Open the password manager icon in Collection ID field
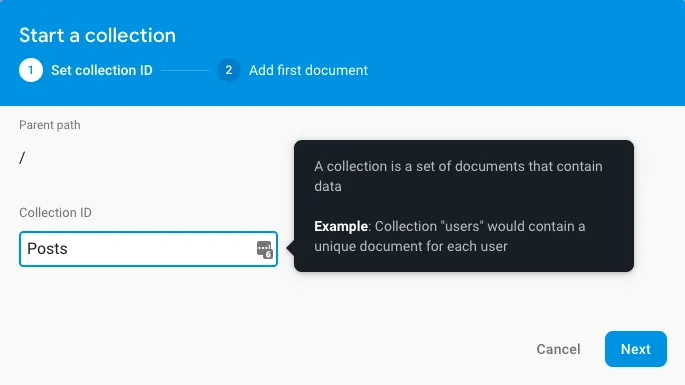 (264, 250)
